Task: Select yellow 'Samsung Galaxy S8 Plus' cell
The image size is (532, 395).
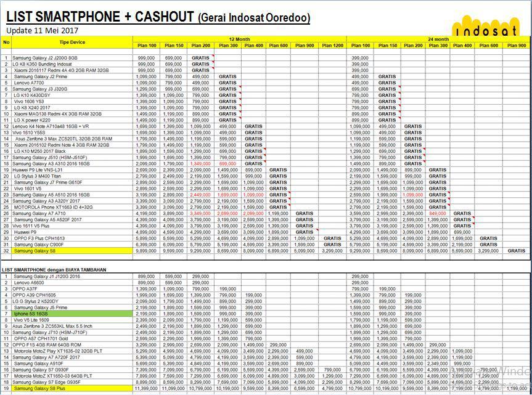Action: pyautogui.click(x=72, y=388)
